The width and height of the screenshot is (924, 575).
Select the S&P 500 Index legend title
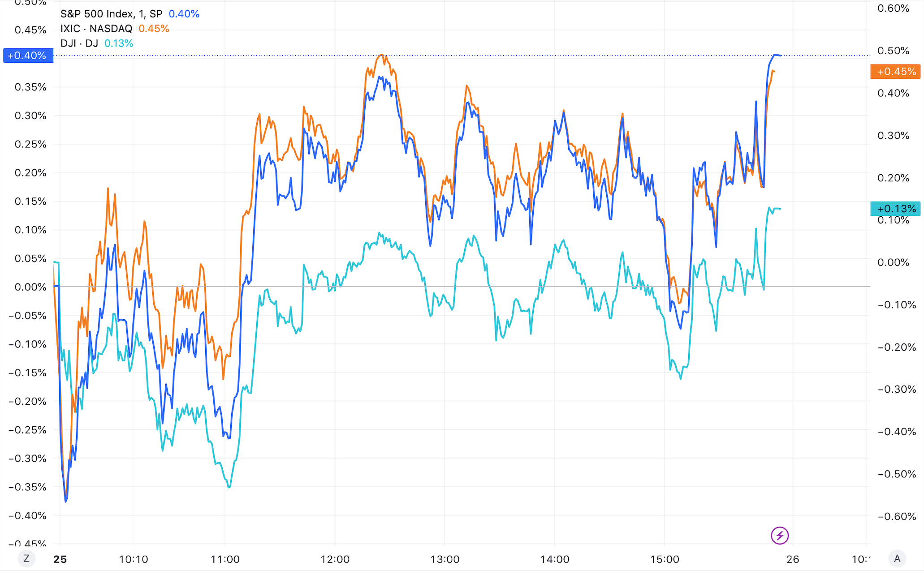111,14
